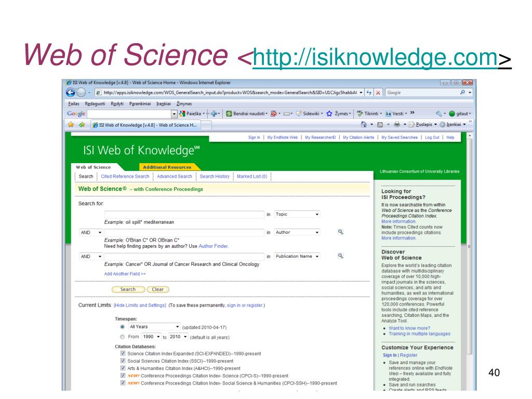Image resolution: width=532 pixels, height=399 pixels.
Task: Click the Sidewiki toolbar icon
Action: point(299,114)
